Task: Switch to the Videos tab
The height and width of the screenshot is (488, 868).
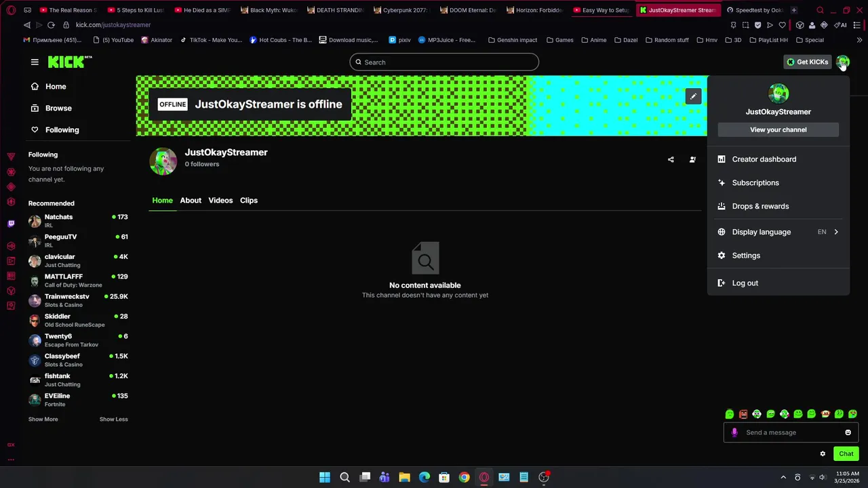Action: 220,201
